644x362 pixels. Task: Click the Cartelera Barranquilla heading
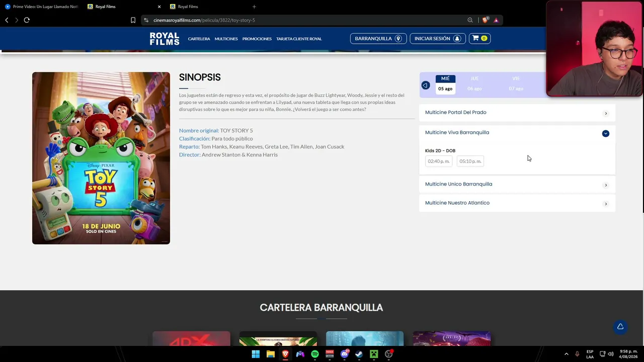(321, 308)
